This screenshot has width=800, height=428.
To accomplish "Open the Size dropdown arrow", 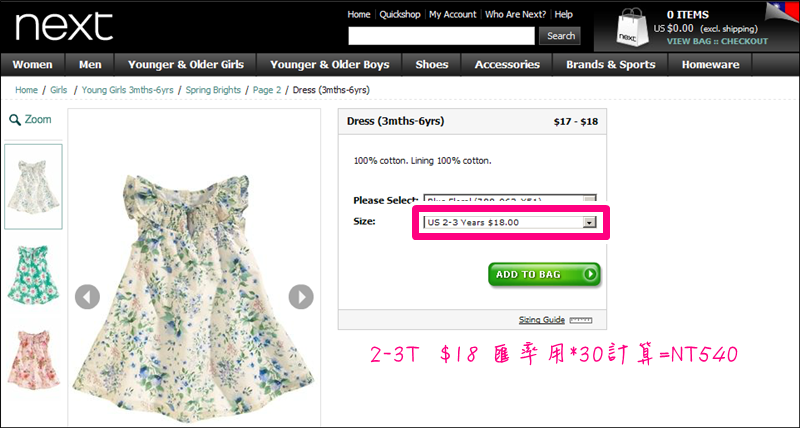I will click(589, 222).
